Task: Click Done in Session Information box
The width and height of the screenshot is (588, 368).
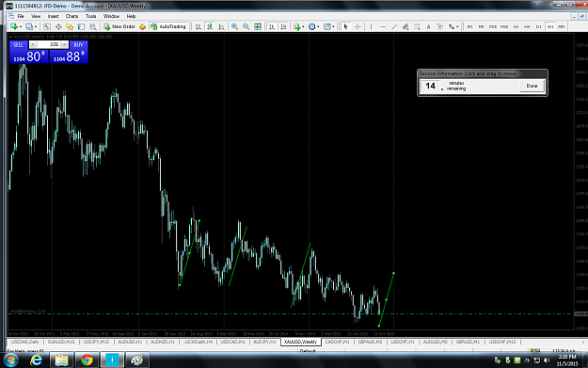Action: (532, 86)
